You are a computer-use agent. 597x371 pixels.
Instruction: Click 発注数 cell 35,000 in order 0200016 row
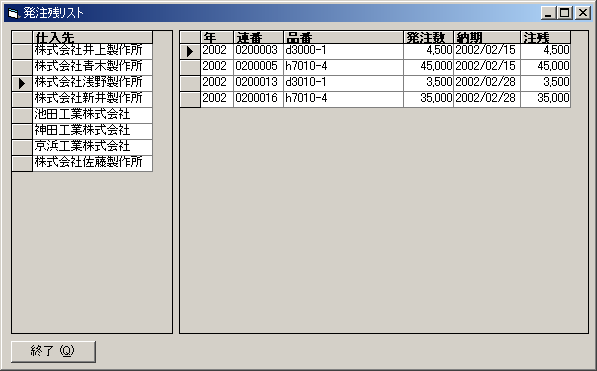click(x=428, y=99)
